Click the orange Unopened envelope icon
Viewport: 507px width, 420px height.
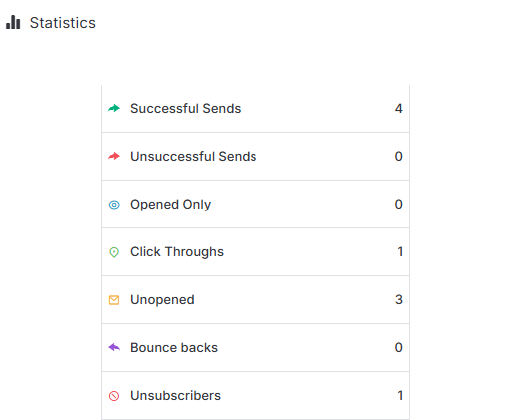(x=114, y=300)
